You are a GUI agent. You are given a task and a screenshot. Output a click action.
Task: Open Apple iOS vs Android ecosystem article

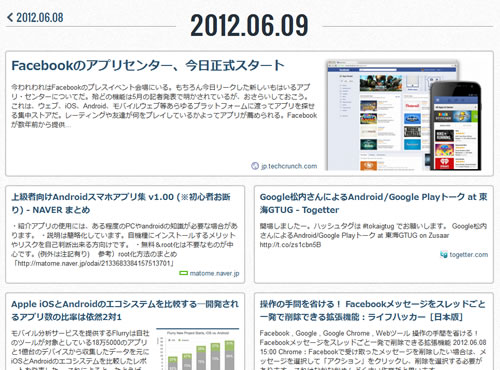(x=125, y=310)
